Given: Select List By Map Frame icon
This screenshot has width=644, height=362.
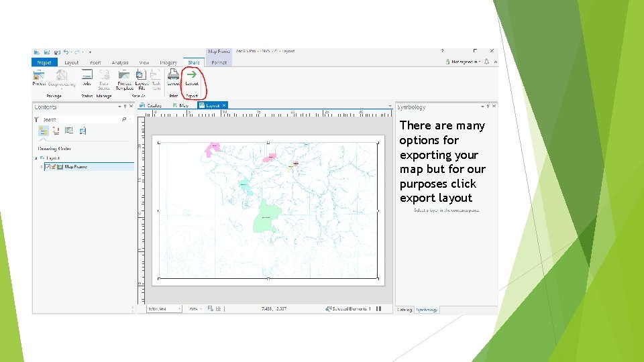Looking at the screenshot, I should pos(69,131).
